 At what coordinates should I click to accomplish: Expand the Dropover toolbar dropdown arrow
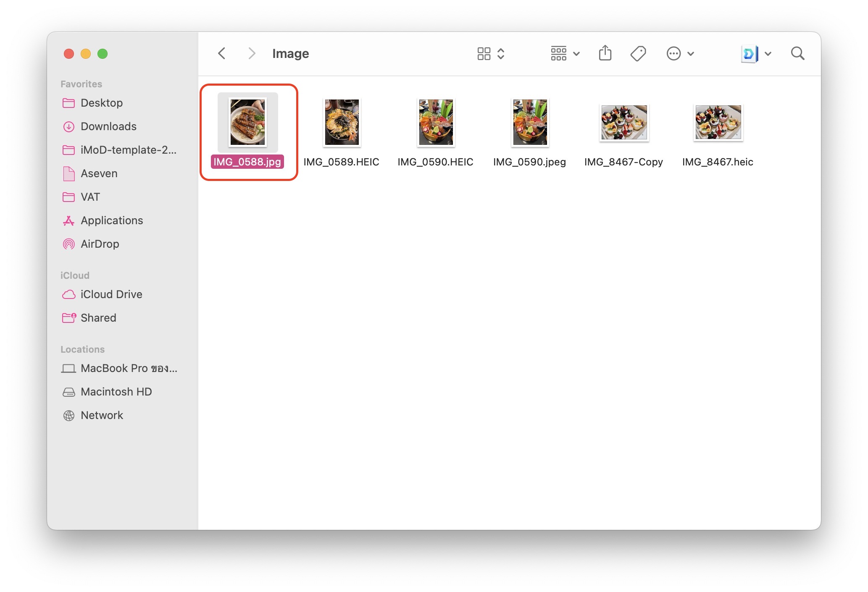pyautogui.click(x=768, y=53)
